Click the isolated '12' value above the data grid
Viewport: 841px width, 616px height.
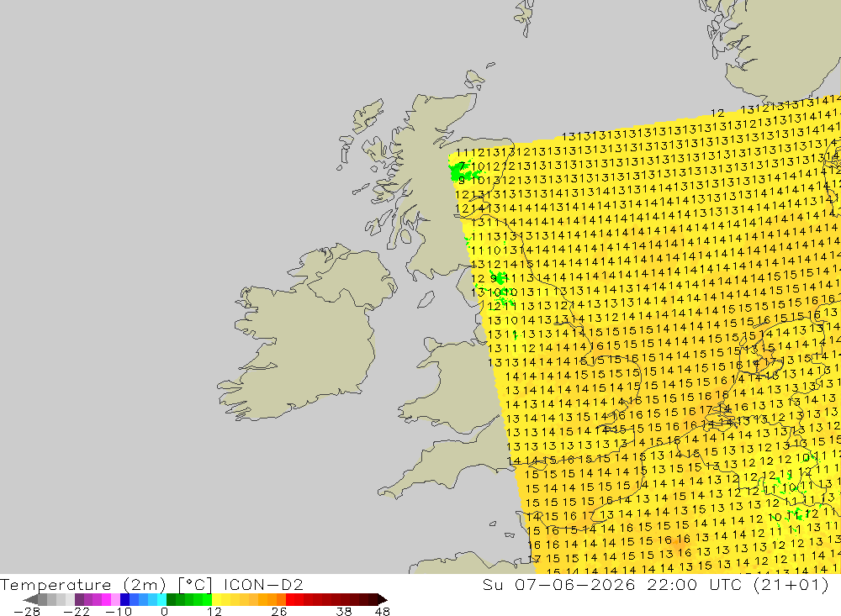(717, 113)
